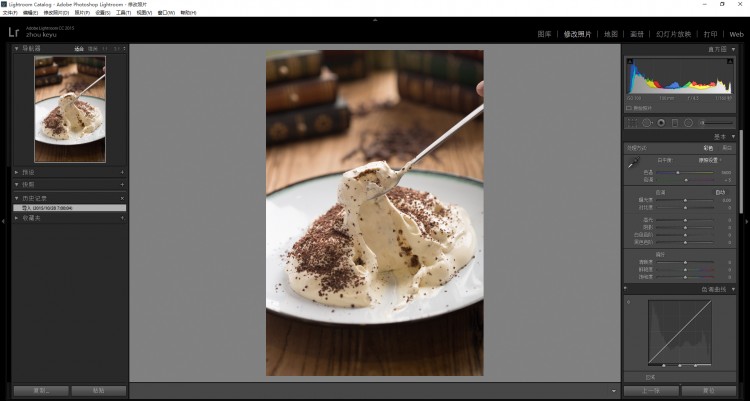
Task: Click the Reset button at bottom right
Action: 711,391
